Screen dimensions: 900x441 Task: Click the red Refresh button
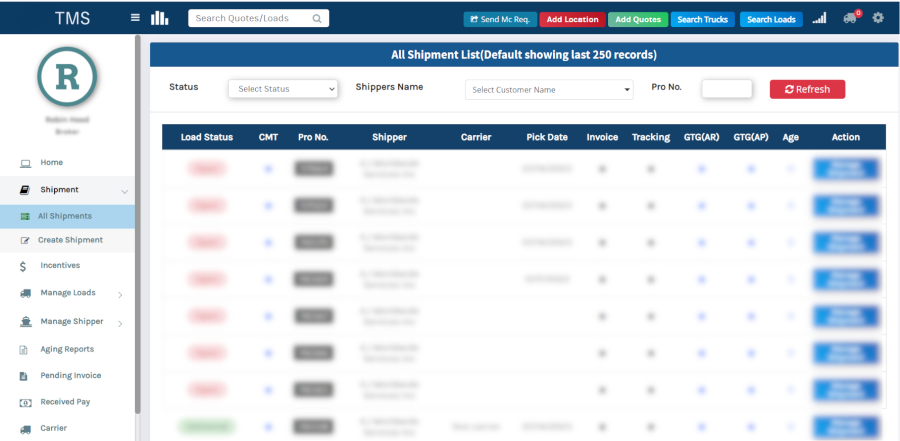(807, 89)
